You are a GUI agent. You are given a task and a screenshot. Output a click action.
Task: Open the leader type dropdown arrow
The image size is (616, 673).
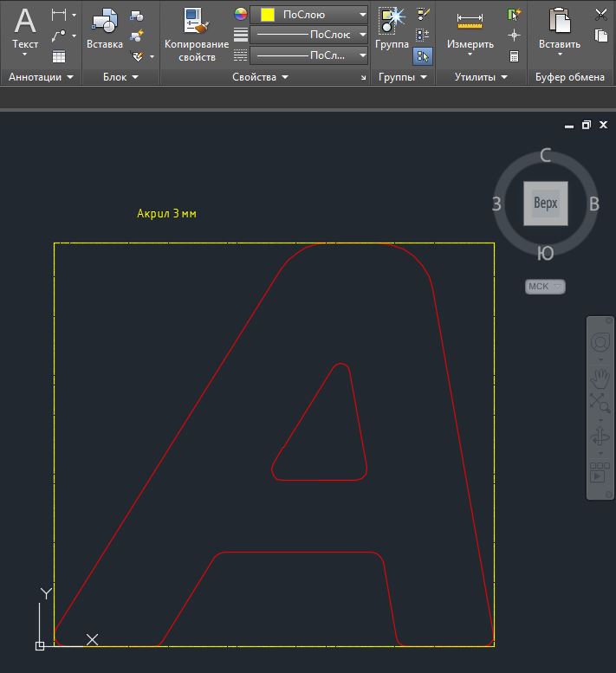pyautogui.click(x=74, y=36)
